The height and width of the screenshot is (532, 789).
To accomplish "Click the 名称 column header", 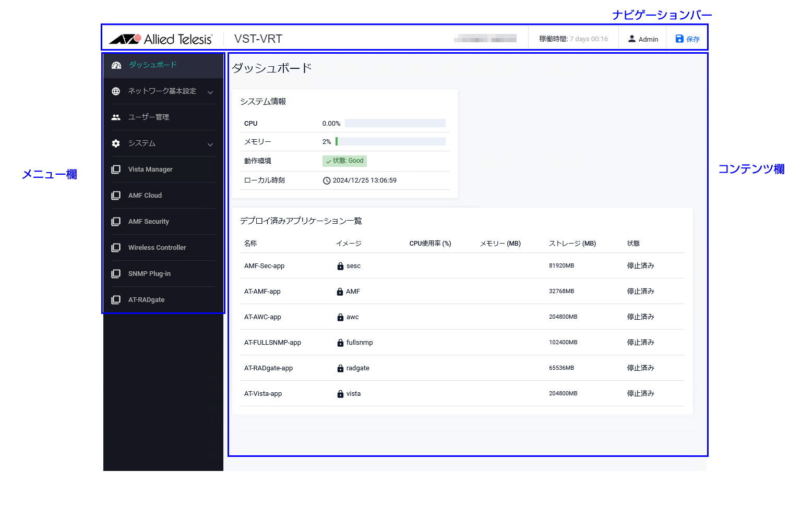I will (250, 244).
